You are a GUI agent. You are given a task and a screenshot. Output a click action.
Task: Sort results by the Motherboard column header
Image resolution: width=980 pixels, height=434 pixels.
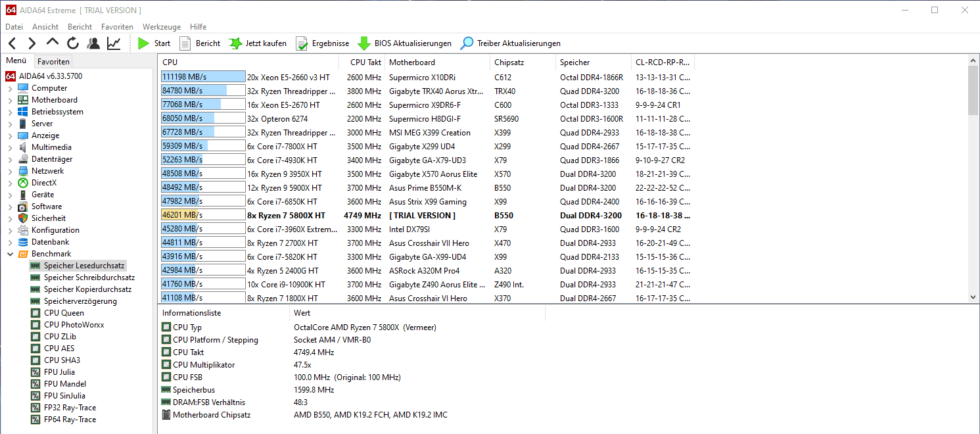[438, 62]
